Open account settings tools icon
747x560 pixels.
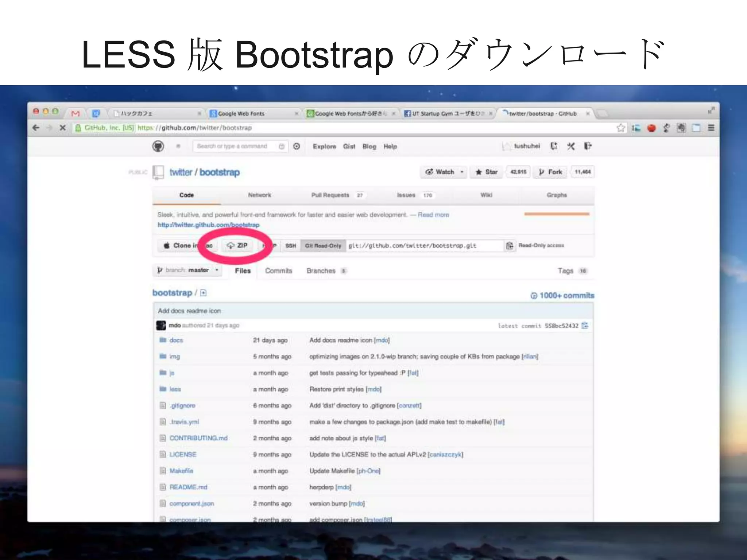(x=571, y=146)
